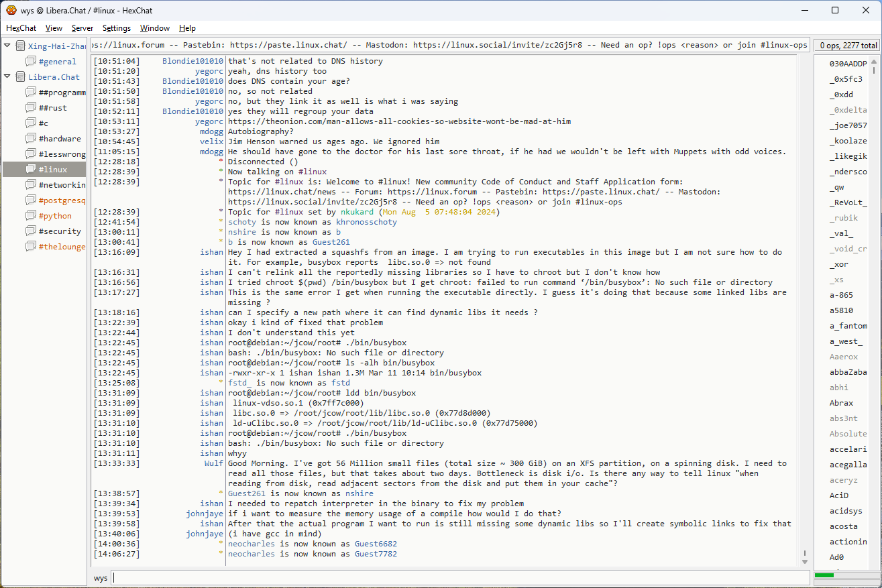Click the HexChat app icon in title bar

click(11, 10)
